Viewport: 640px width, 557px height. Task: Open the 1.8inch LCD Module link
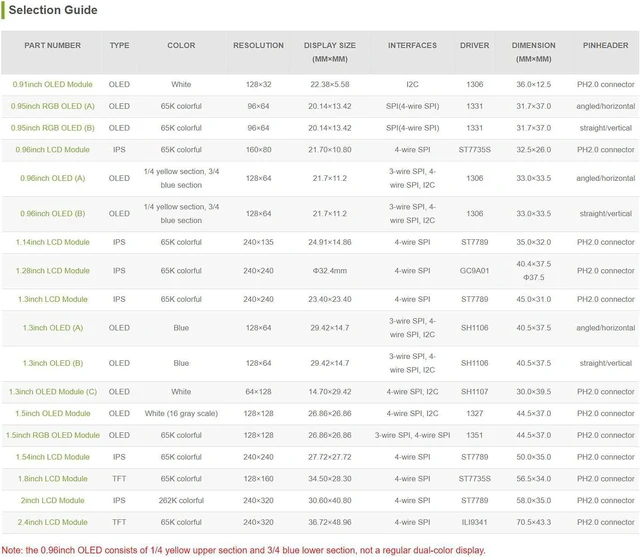[53, 479]
